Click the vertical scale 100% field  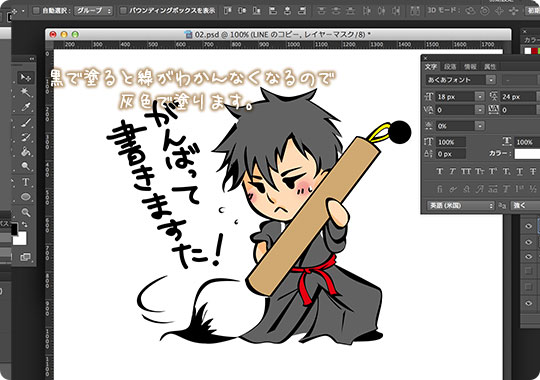pos(451,142)
